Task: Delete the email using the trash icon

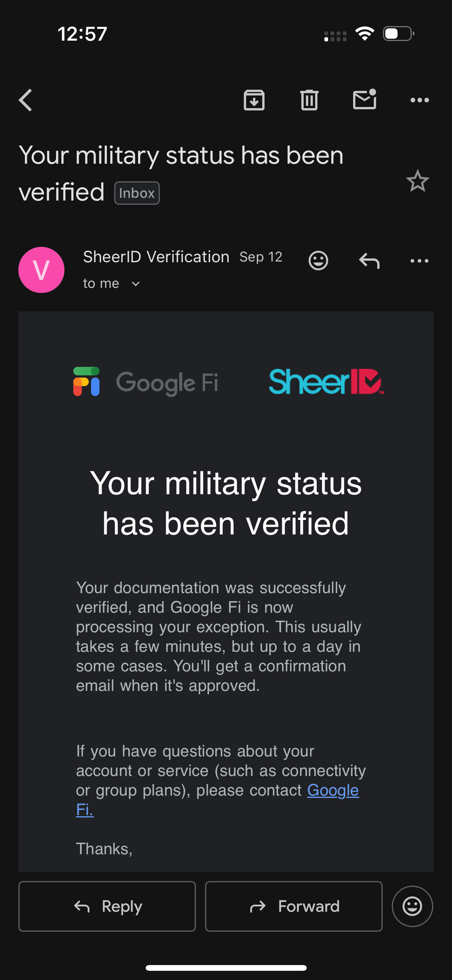Action: (x=309, y=100)
